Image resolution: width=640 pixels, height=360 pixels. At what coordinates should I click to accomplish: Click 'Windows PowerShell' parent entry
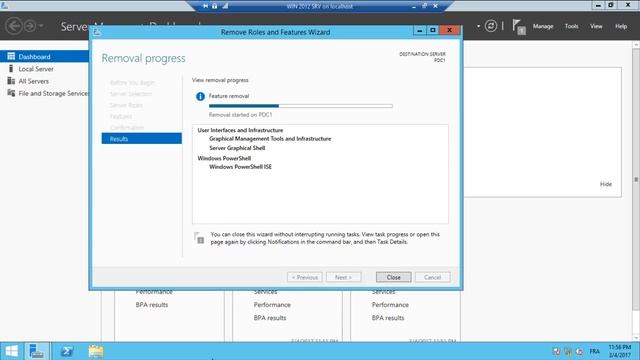pyautogui.click(x=224, y=158)
